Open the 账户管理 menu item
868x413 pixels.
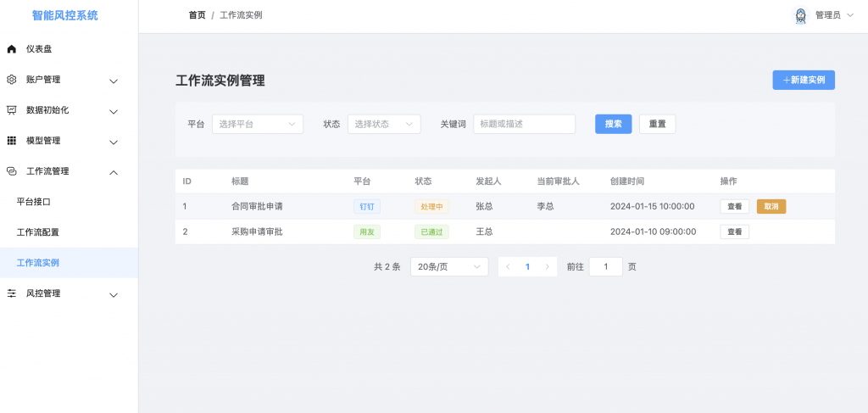tap(69, 80)
